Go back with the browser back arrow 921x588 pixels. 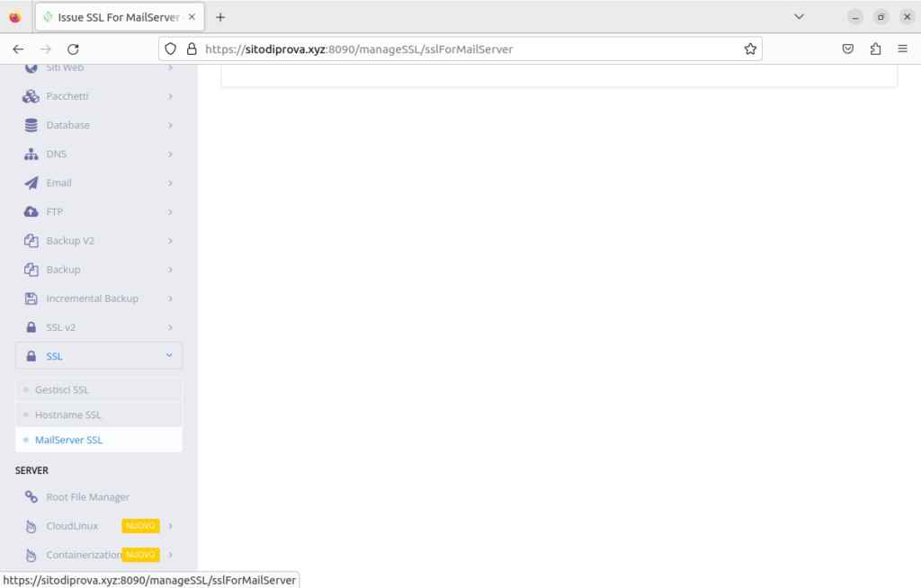point(18,49)
